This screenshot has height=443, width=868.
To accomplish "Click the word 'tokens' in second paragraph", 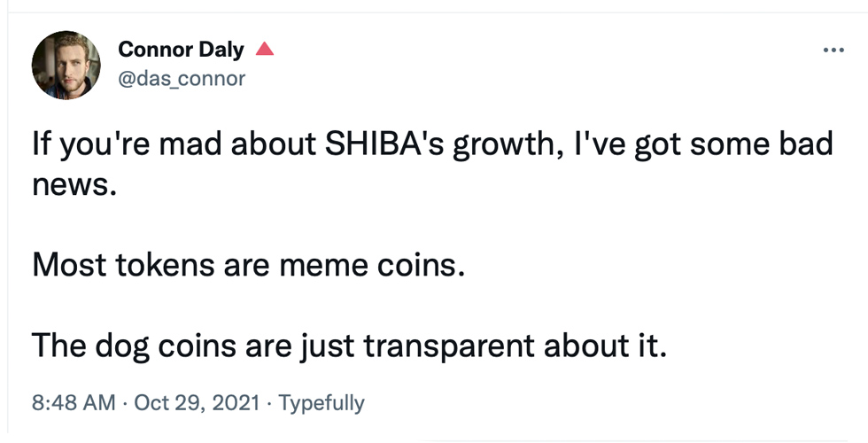I will coord(165,265).
